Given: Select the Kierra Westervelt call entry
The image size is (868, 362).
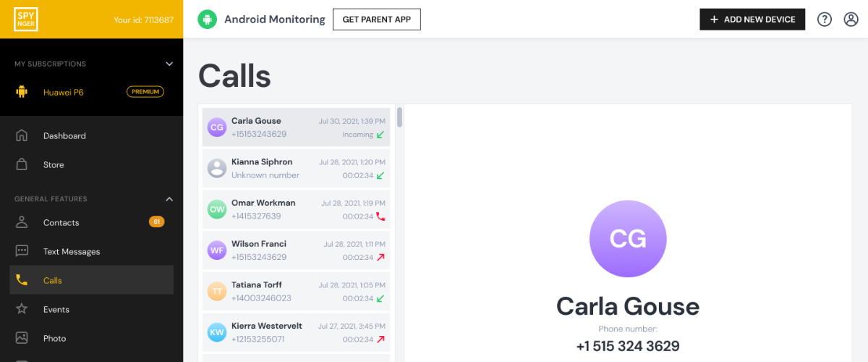Looking at the screenshot, I should pos(296,332).
